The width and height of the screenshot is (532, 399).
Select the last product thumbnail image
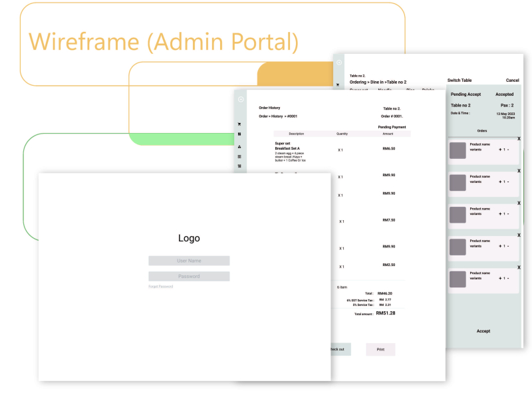point(458,279)
